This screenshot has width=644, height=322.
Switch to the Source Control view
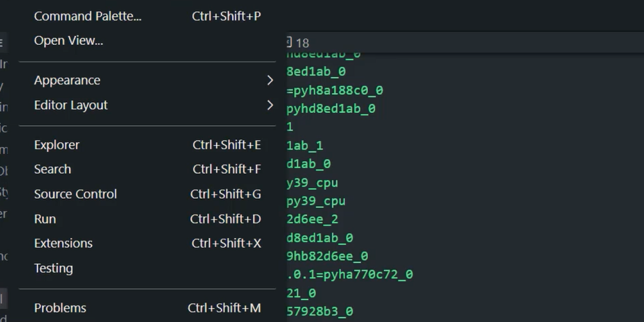click(x=75, y=194)
